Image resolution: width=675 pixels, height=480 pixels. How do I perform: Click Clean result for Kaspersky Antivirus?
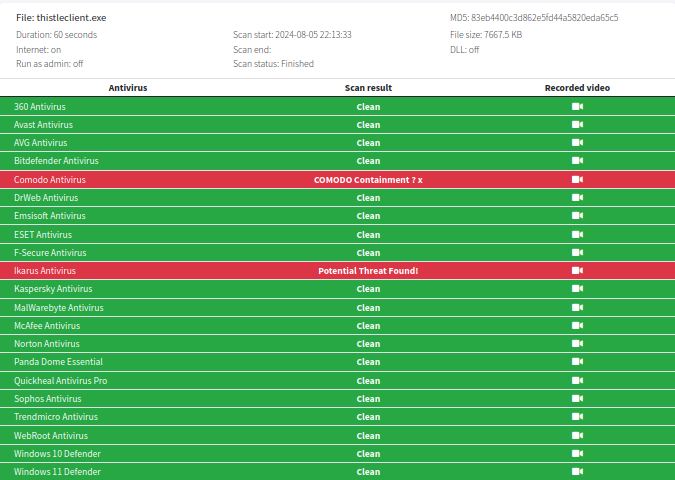coord(368,289)
